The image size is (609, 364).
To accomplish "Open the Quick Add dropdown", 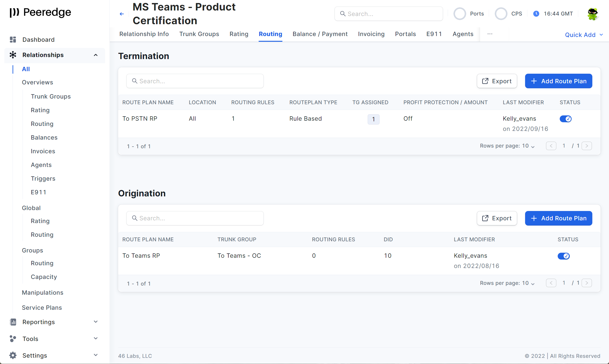I will [x=583, y=35].
